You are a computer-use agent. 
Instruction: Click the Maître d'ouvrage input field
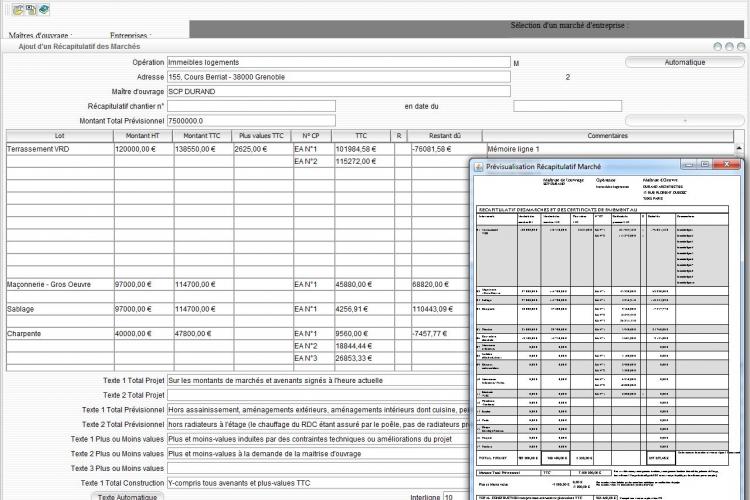click(x=339, y=91)
